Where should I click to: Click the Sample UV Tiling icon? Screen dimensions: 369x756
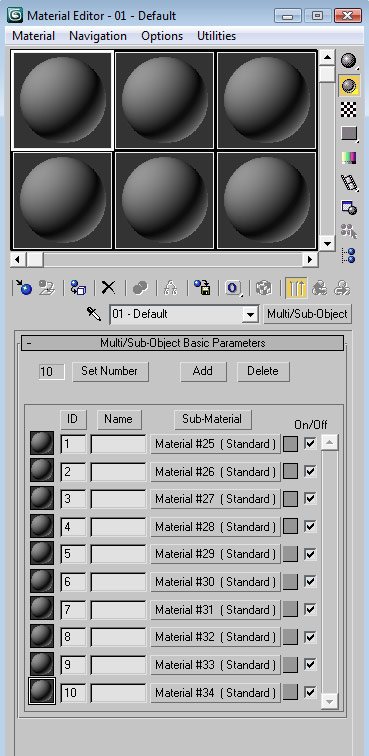coord(349,134)
